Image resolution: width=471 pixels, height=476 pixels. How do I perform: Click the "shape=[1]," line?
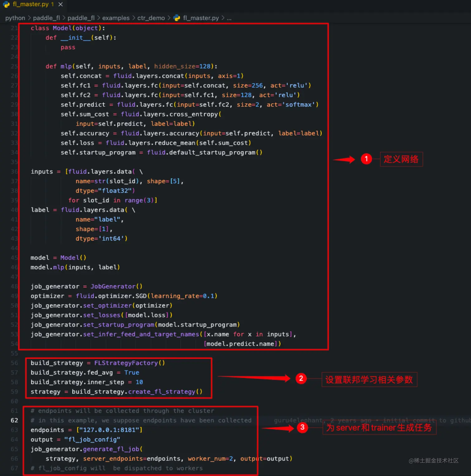coord(94,229)
